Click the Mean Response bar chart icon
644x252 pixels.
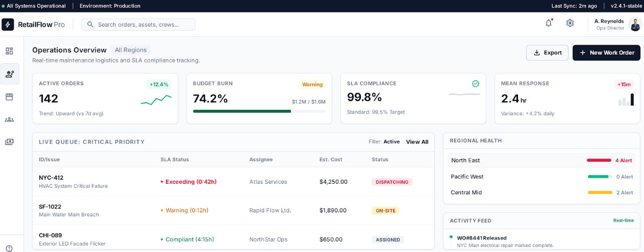(x=625, y=100)
